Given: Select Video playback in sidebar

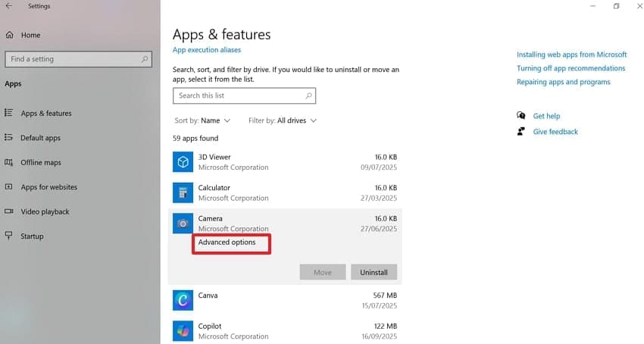Looking at the screenshot, I should coord(45,211).
